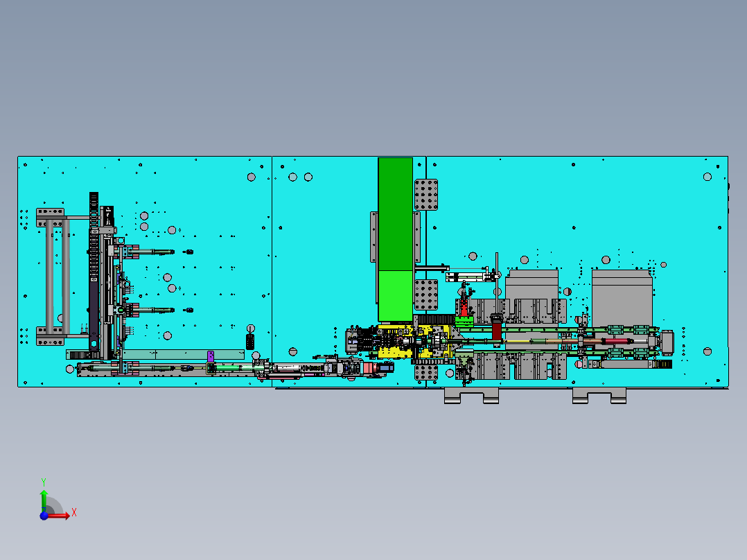This screenshot has width=747, height=560.
Task: Click the blue Z axis ball of the triad
Action: (44, 516)
